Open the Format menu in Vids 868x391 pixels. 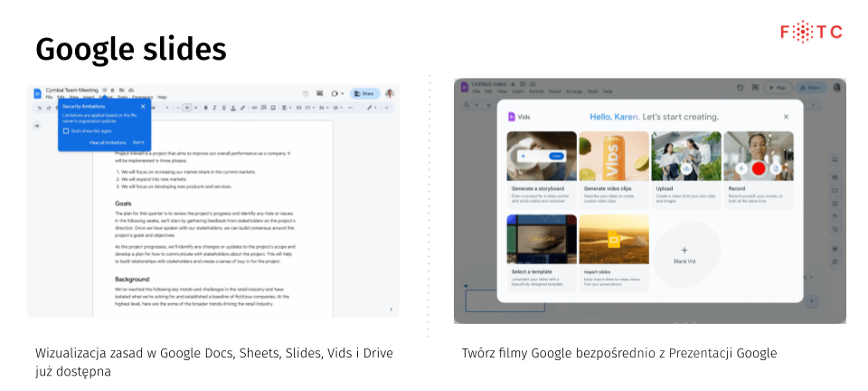(x=536, y=91)
